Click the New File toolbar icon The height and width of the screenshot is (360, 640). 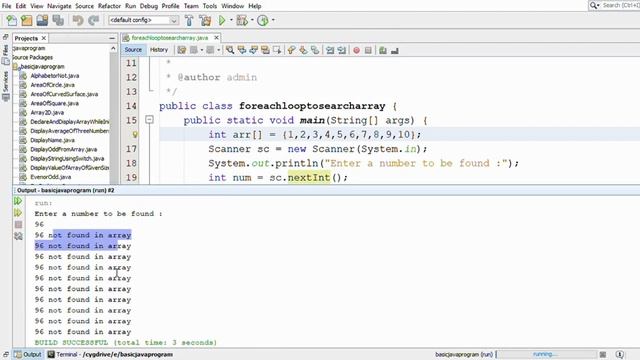(x=11, y=20)
